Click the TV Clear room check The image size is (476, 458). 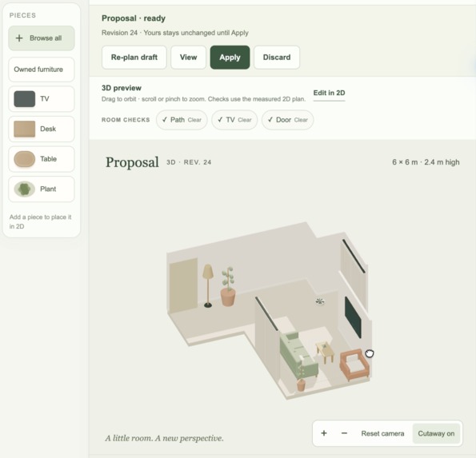tap(234, 120)
